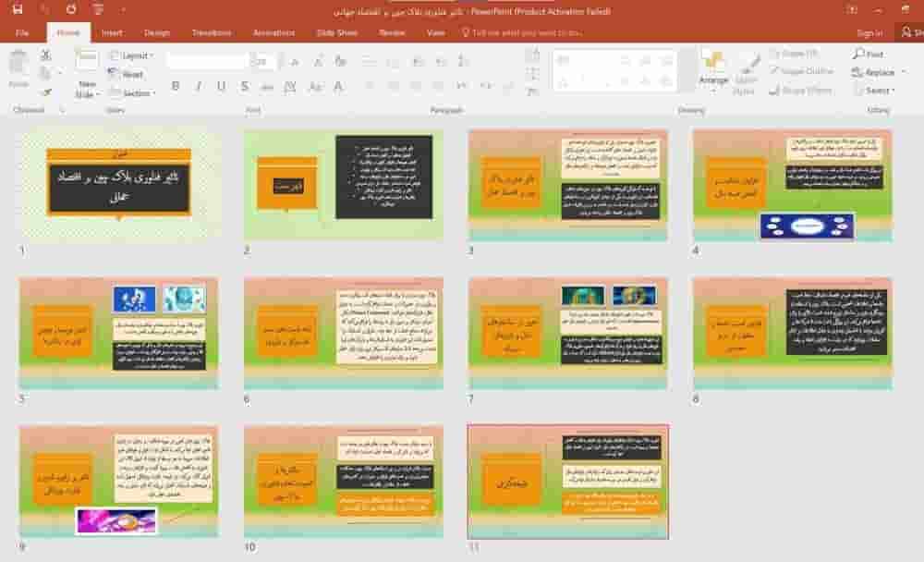924x562 pixels.
Task: Click the Tell me search box
Action: [521, 32]
